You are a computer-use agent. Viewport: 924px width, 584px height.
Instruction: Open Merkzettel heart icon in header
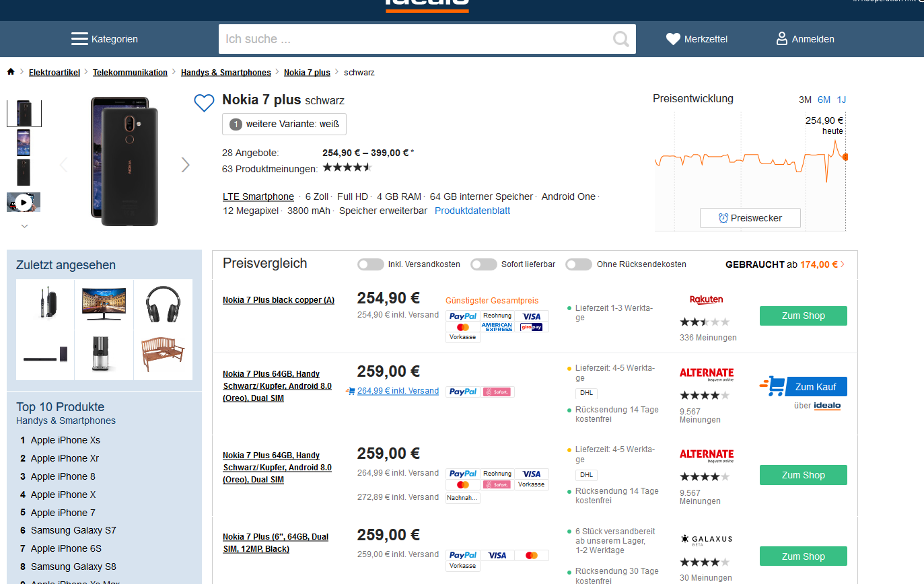click(673, 39)
